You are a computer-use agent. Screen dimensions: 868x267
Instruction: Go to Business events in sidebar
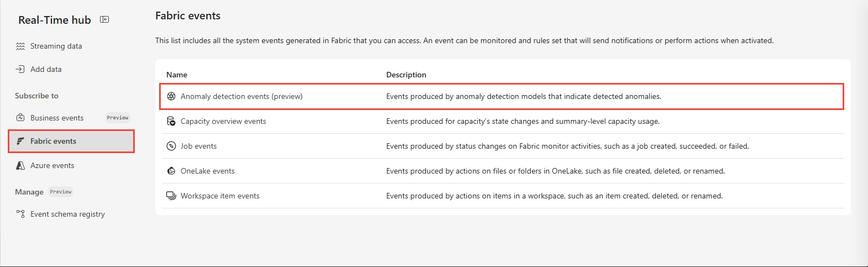tap(57, 118)
